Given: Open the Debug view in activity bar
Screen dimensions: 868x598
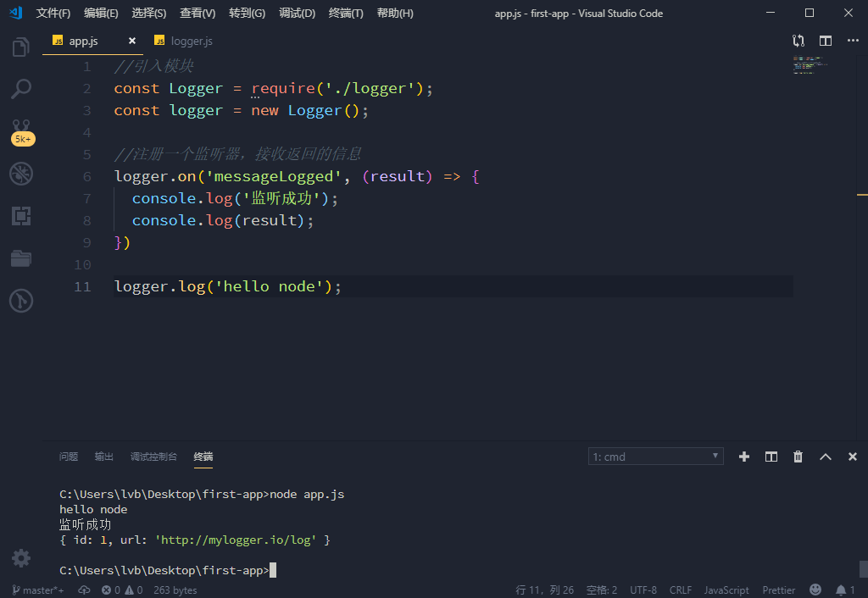Looking at the screenshot, I should 21,174.
